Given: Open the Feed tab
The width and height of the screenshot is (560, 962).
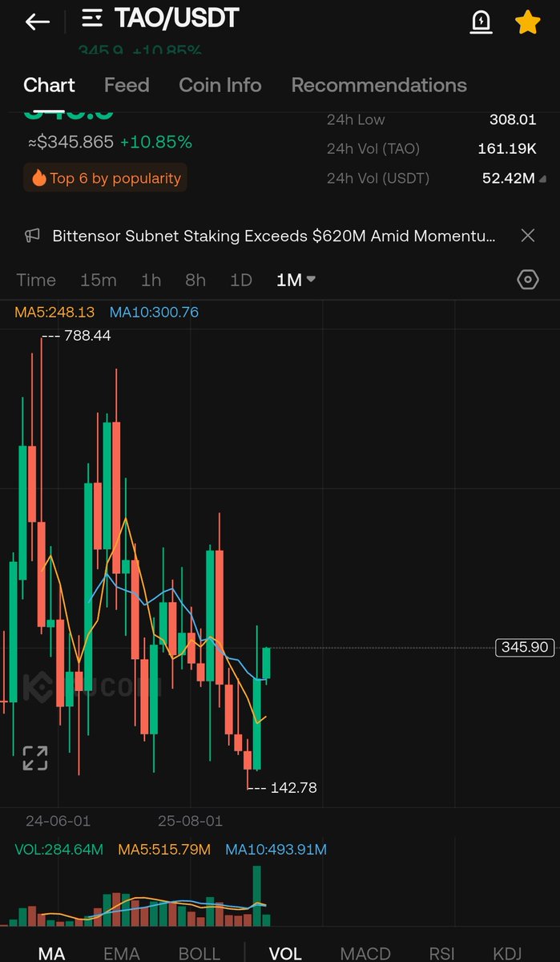Looking at the screenshot, I should coord(127,85).
